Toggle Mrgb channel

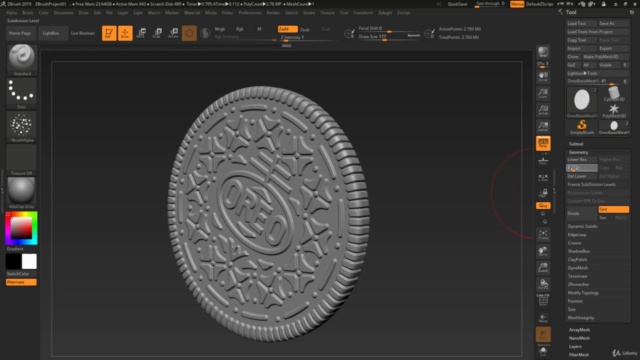pos(220,29)
